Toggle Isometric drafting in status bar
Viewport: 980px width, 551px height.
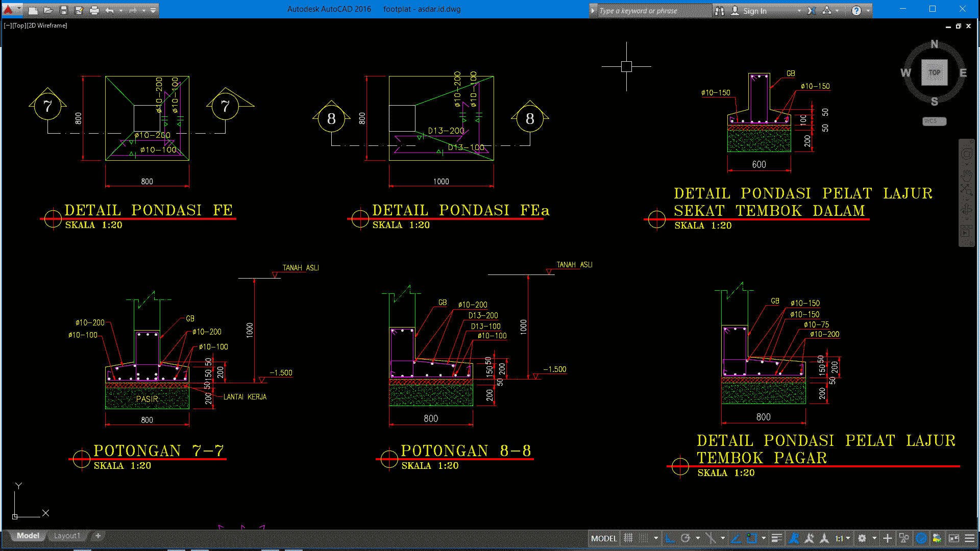[710, 538]
